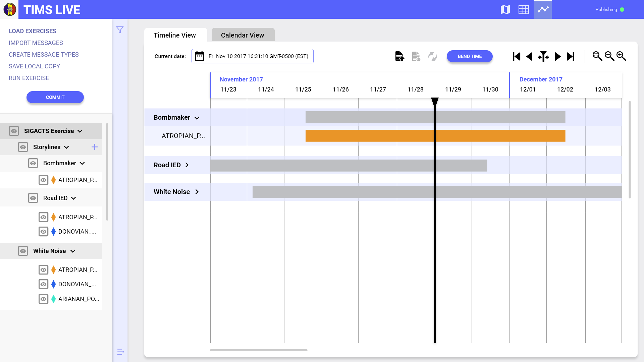The width and height of the screenshot is (644, 362).
Task: Expand the White Noise storyline row
Action: (197, 191)
